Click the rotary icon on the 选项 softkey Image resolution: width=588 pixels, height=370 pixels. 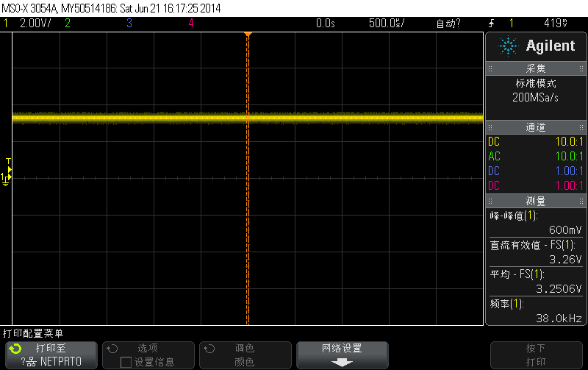(112, 349)
